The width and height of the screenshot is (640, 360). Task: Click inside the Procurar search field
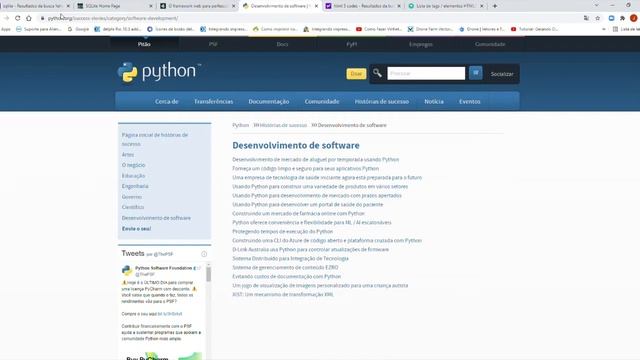(426, 73)
